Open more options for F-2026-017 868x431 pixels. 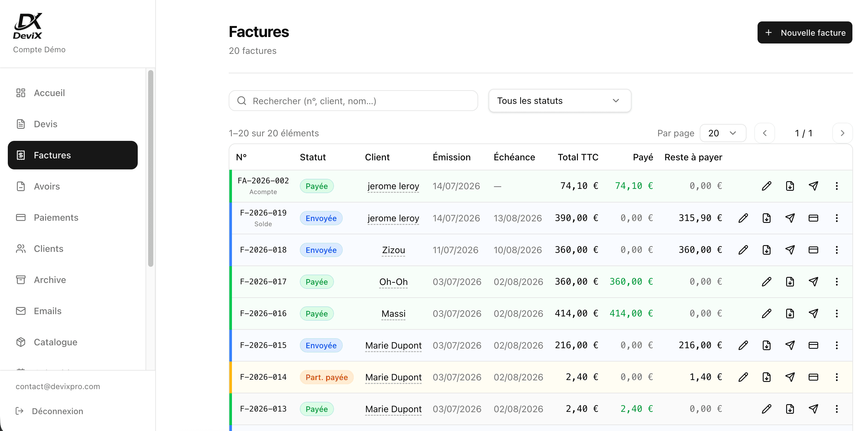(x=837, y=281)
